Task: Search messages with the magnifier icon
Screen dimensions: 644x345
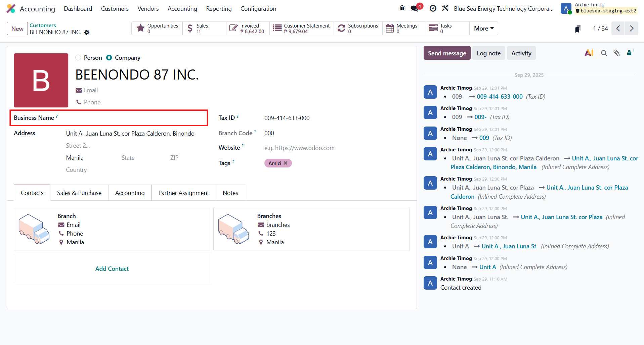Action: 604,53
